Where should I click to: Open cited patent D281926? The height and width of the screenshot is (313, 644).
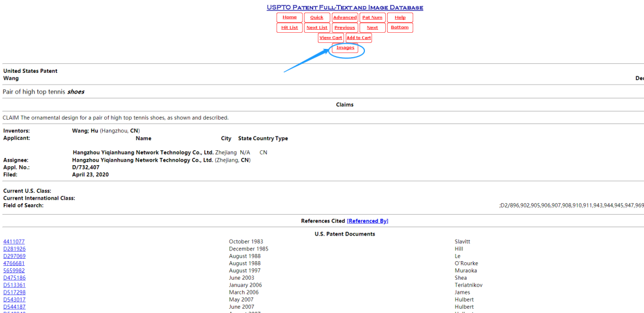14,249
